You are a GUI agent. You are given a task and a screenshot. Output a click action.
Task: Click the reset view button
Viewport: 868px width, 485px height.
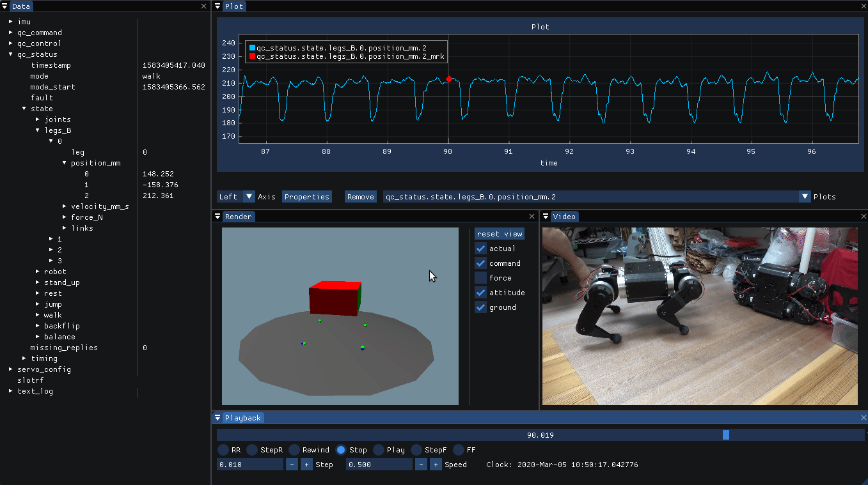(x=500, y=234)
